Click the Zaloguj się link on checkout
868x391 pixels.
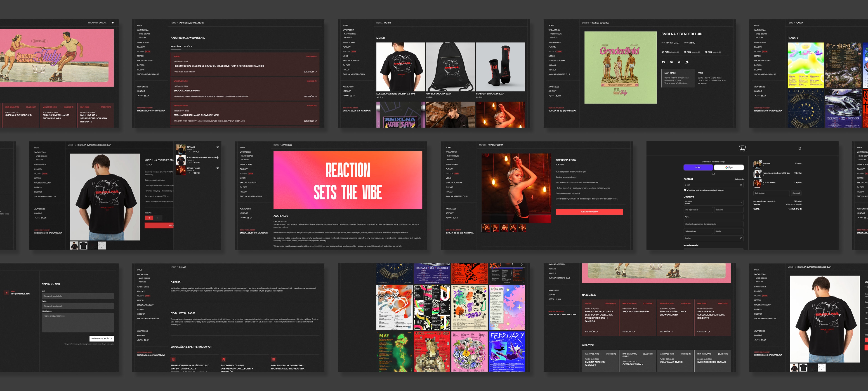pos(739,179)
